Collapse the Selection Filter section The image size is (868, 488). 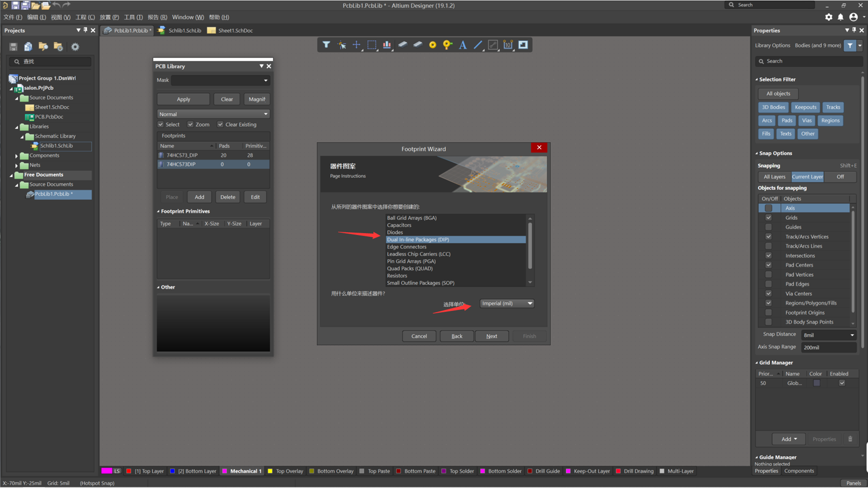point(757,80)
